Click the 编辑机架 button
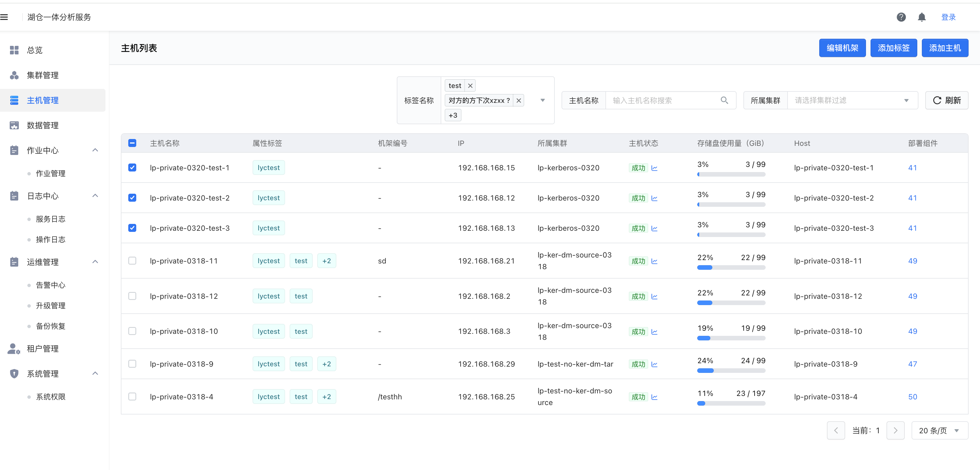980x470 pixels. 842,48
